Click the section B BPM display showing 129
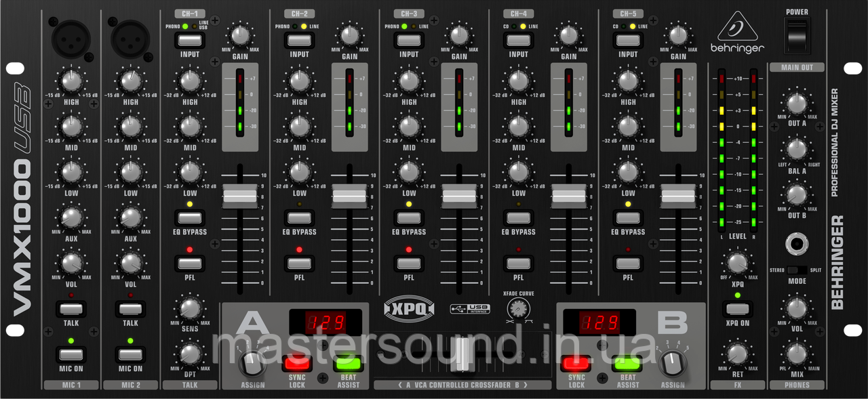 point(598,322)
